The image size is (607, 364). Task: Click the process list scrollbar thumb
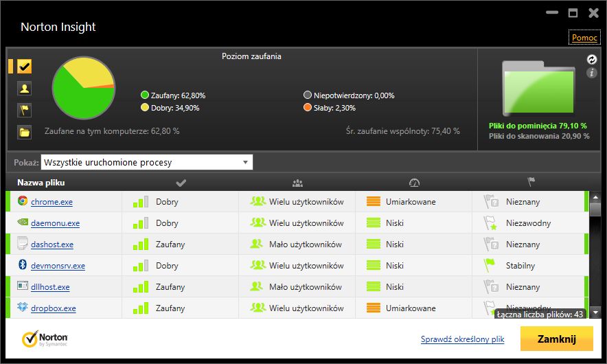pos(595,210)
